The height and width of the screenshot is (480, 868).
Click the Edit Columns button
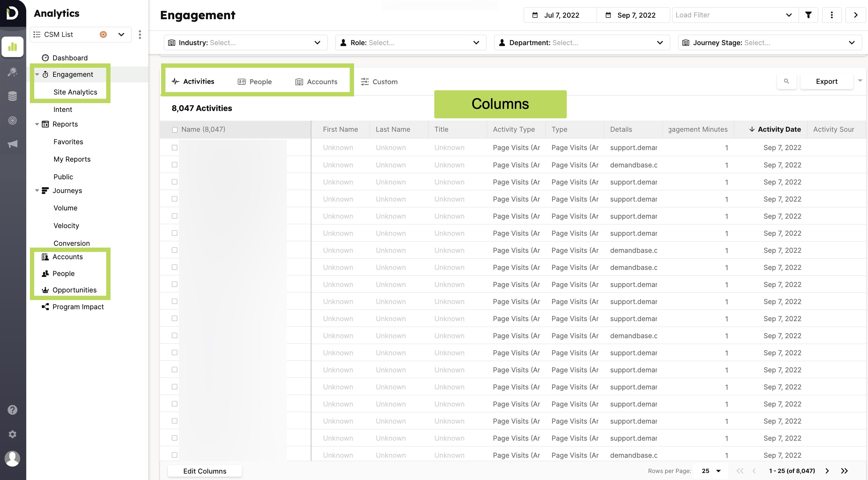(x=204, y=471)
